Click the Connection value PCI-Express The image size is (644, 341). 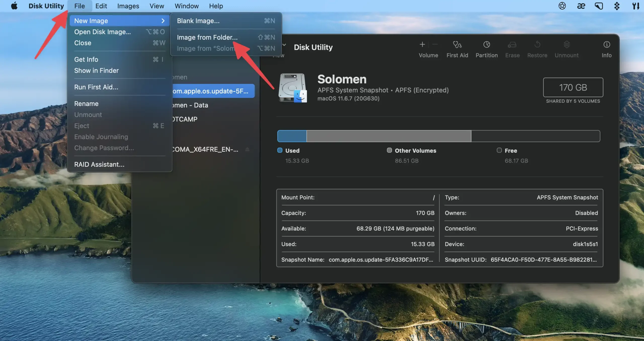(x=582, y=228)
